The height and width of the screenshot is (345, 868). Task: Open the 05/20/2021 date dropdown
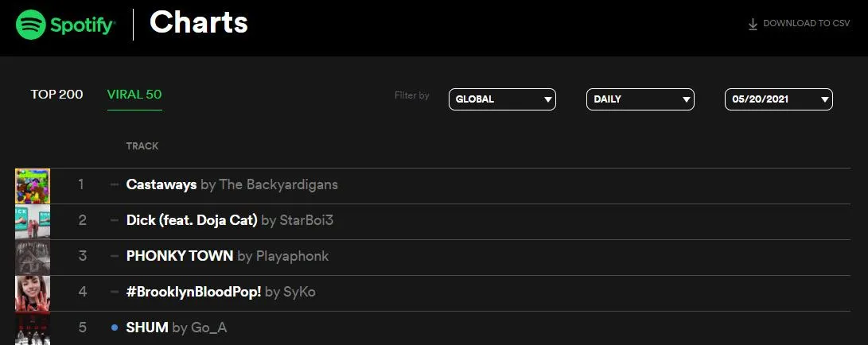(x=778, y=99)
